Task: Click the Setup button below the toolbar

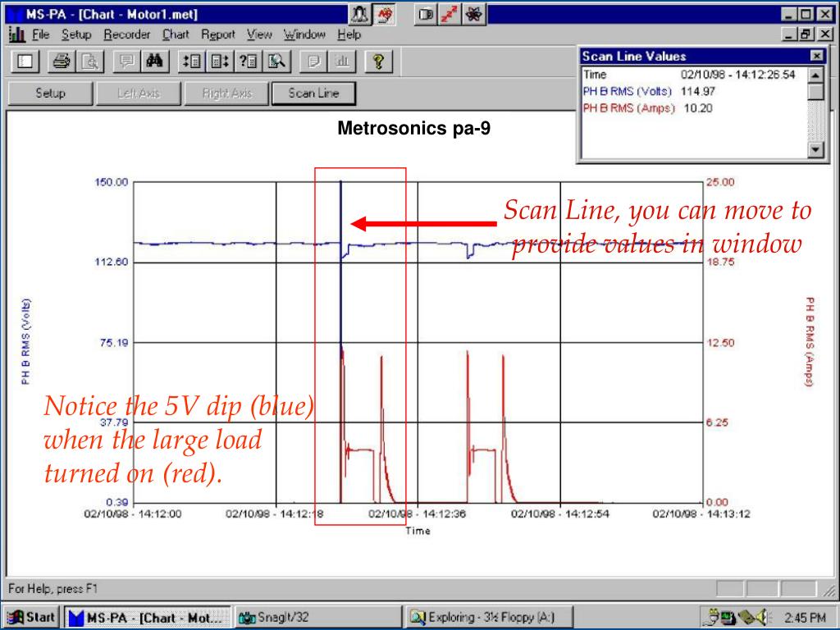Action: [50, 94]
